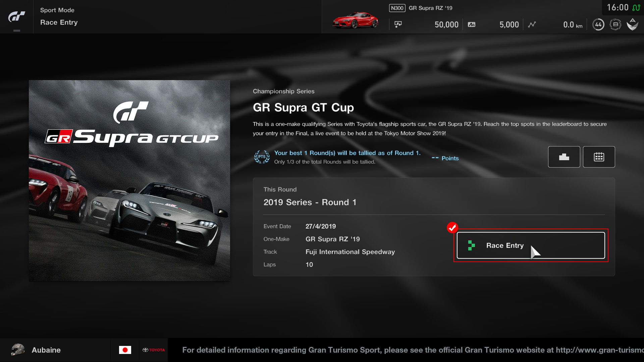Click the red GR Supra car thumbnail
Screen dimensions: 644x362
[x=355, y=20]
